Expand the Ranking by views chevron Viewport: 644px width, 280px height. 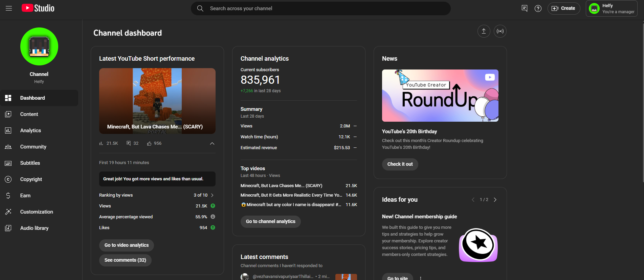click(212, 195)
